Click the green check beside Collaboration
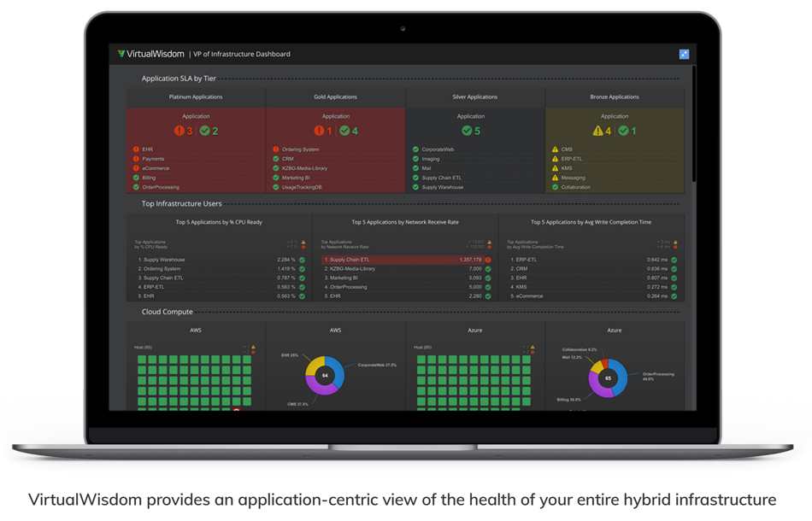This screenshot has width=812, height=521. click(555, 187)
